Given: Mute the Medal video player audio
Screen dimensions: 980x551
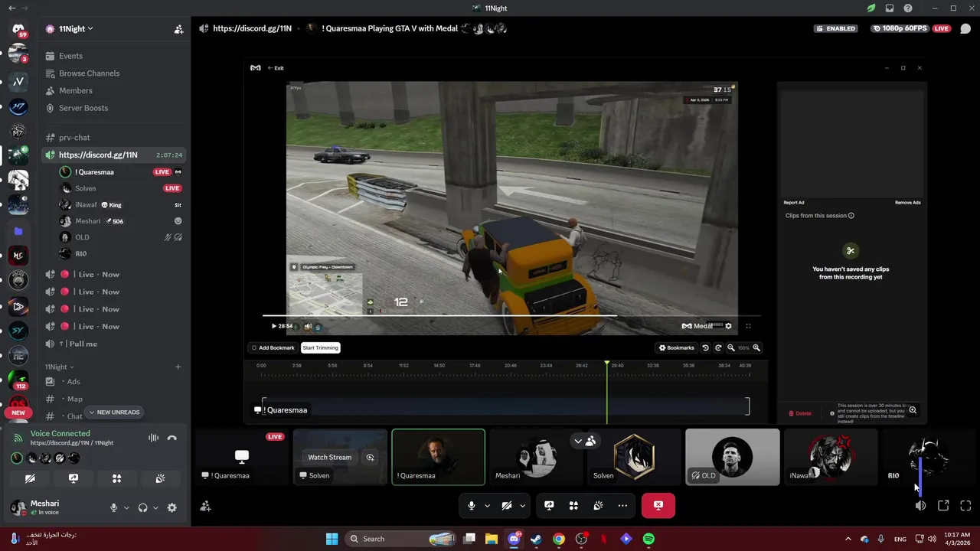Looking at the screenshot, I should point(308,326).
